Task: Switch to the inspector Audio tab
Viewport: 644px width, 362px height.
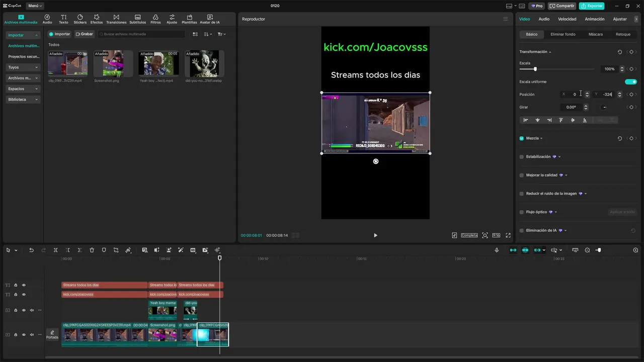Action: [x=544, y=19]
